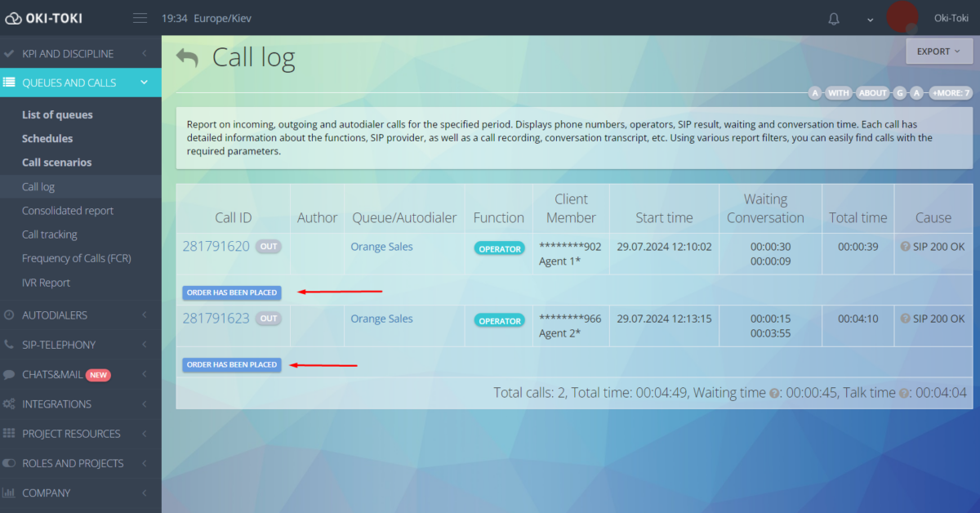Click the ORDER HAS BEEN PLACED tag
Screen dimensions: 980x513
231,292
